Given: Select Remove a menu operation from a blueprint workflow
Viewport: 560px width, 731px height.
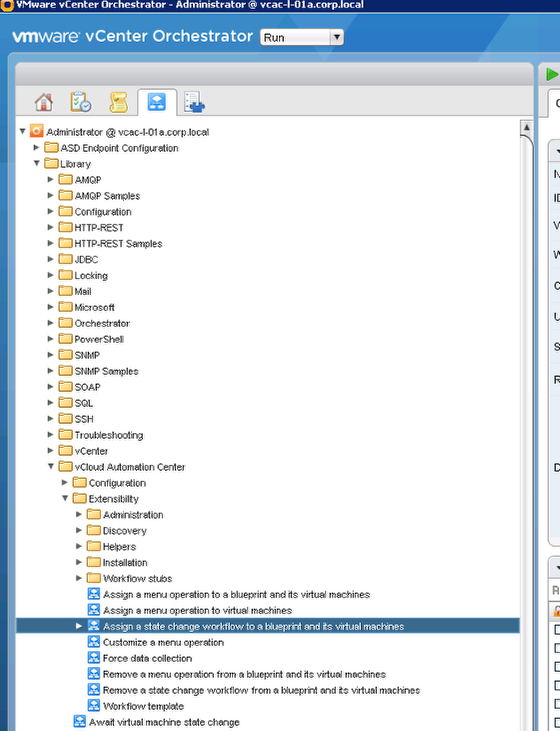Looking at the screenshot, I should (x=244, y=674).
